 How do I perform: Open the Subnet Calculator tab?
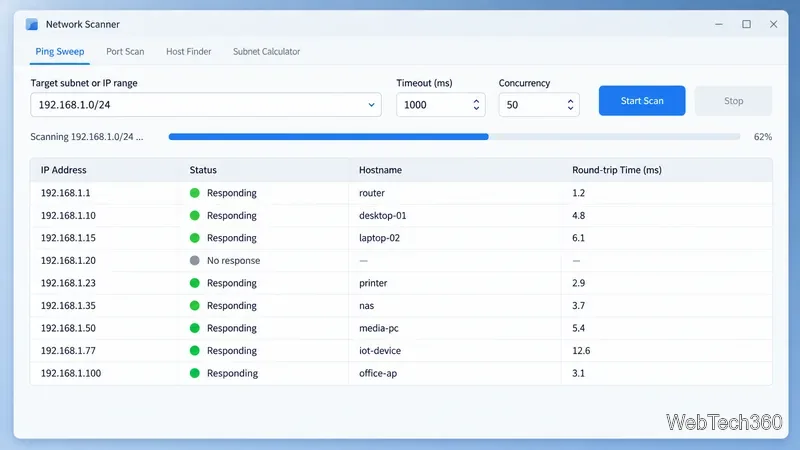tap(266, 52)
